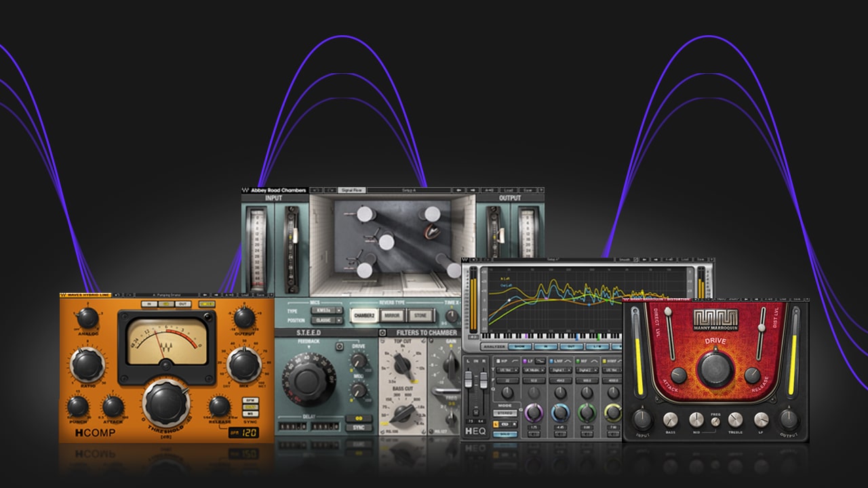Viewport: 868px width, 488px height.
Task: Open LF band filter type dropdown in H-EQ
Action: coord(534,370)
